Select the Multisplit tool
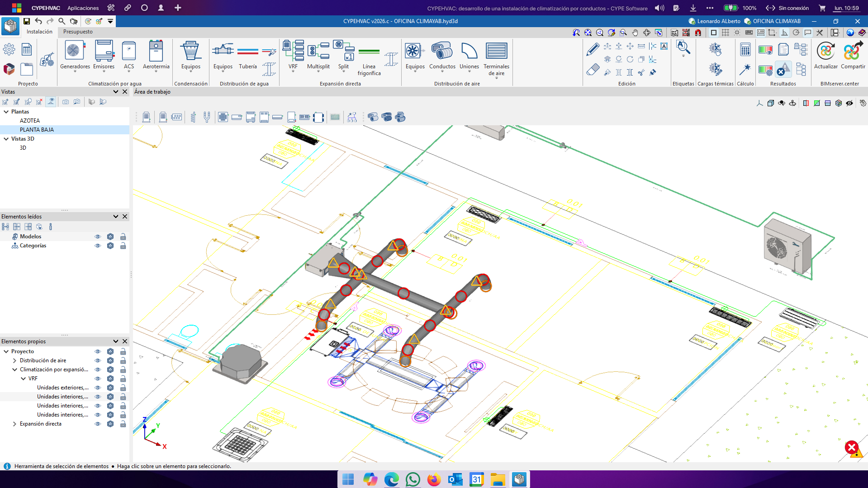The image size is (868, 488). [318, 51]
